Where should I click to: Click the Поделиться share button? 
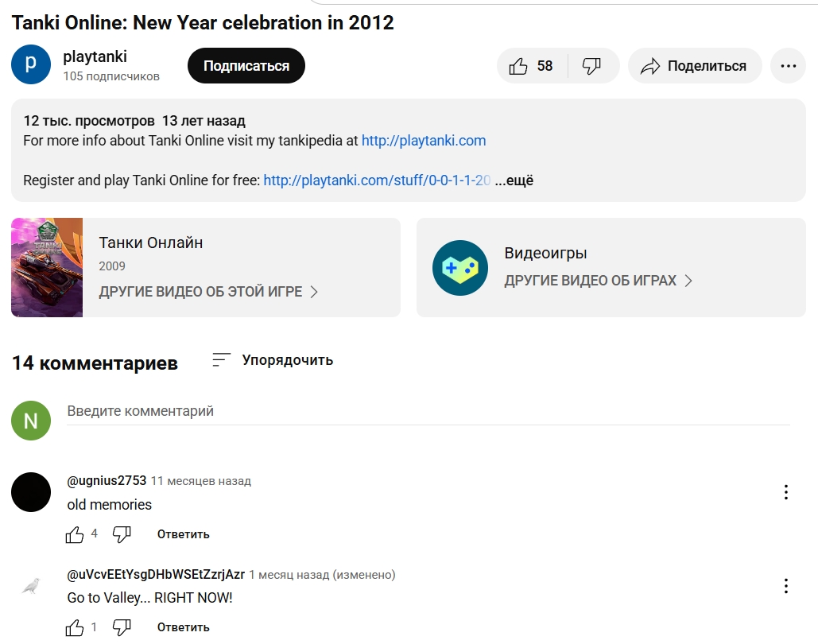(x=695, y=66)
